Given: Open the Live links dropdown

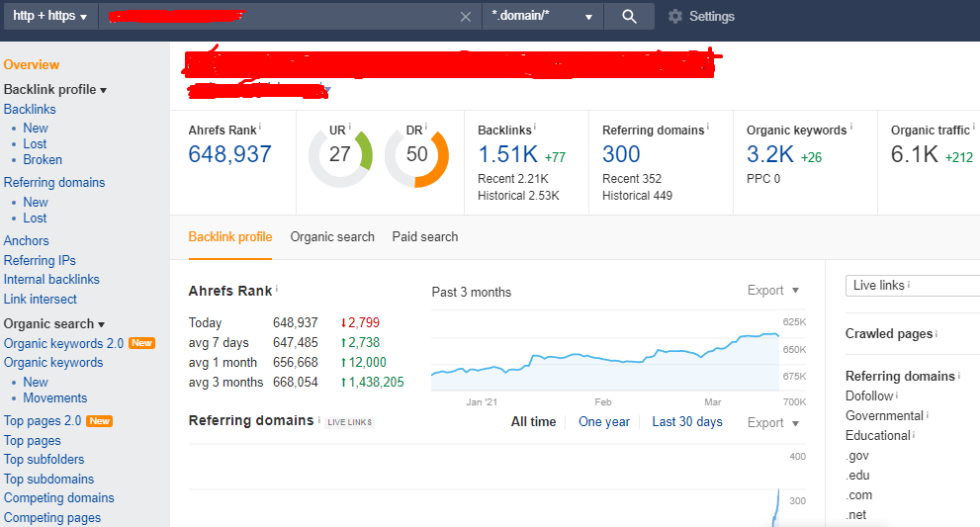Looking at the screenshot, I should click(x=912, y=285).
